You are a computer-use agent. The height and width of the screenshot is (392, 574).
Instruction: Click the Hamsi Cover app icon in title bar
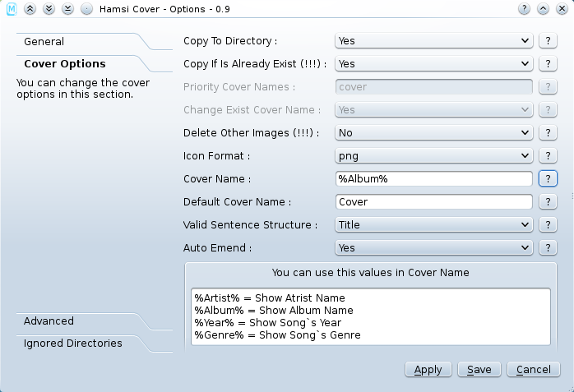click(x=12, y=9)
